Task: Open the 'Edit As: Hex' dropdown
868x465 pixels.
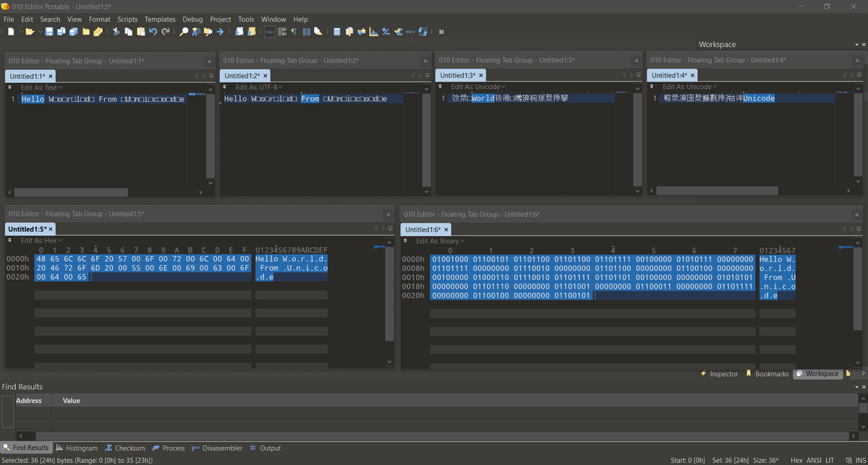Action: [x=41, y=241]
